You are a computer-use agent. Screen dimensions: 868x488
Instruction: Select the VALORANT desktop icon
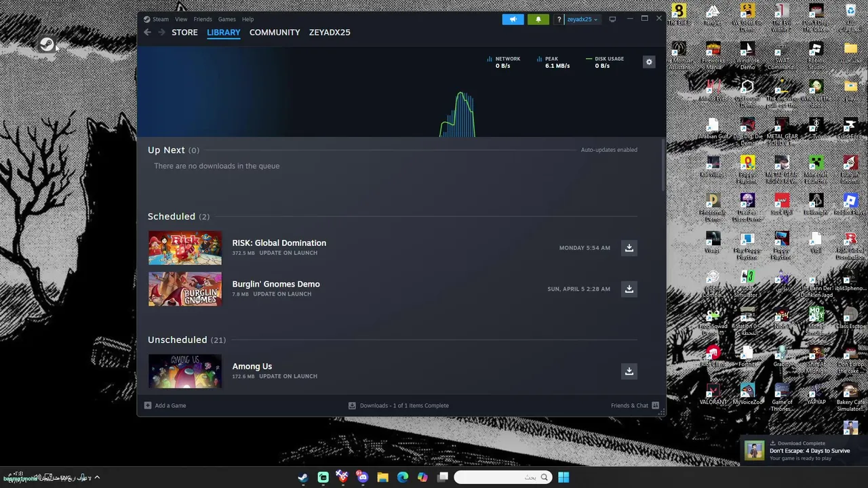(x=713, y=395)
